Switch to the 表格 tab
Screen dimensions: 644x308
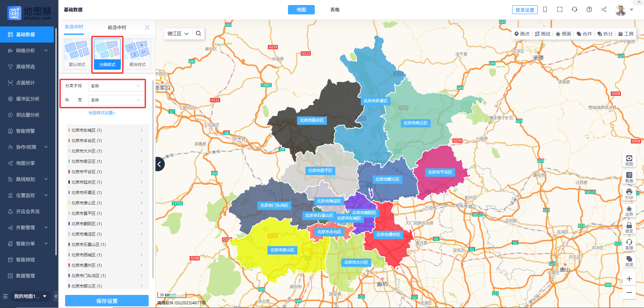pos(335,10)
